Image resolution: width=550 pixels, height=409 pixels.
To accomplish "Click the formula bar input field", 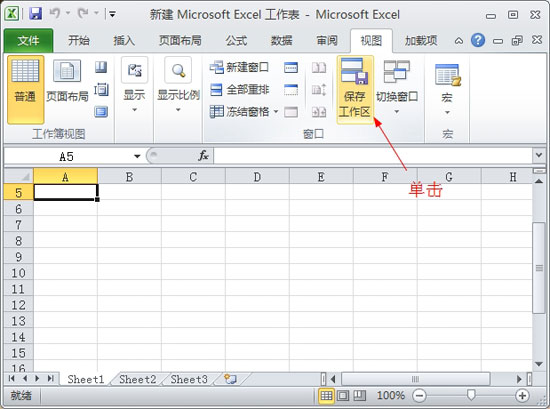I will click(x=373, y=155).
